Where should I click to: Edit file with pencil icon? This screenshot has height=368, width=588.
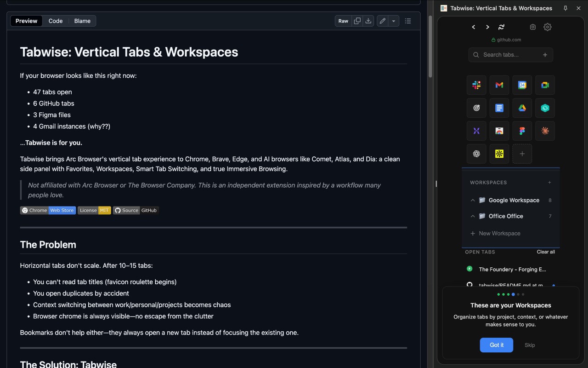pos(383,21)
